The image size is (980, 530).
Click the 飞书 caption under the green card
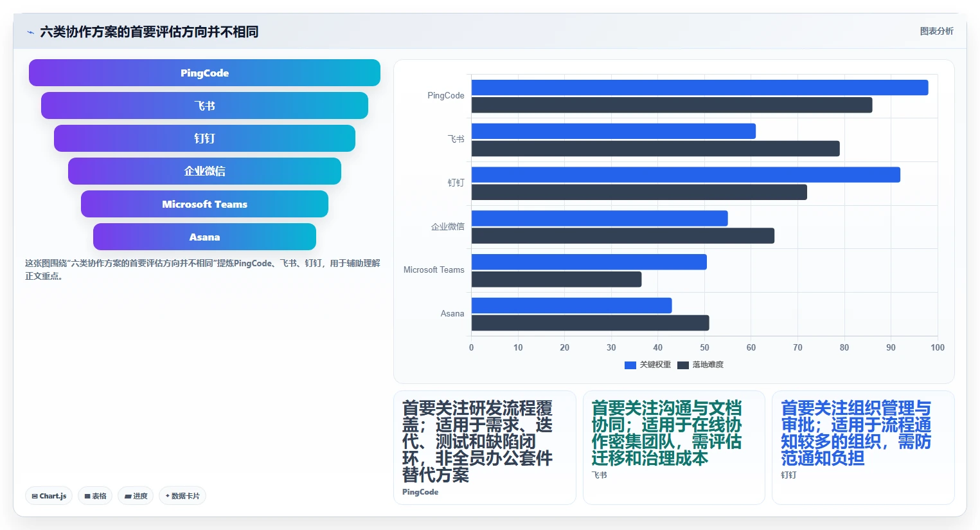pyautogui.click(x=599, y=475)
